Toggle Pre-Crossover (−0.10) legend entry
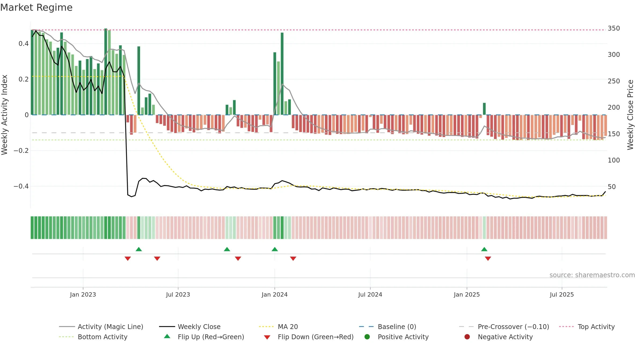644x362 pixels. click(504, 327)
